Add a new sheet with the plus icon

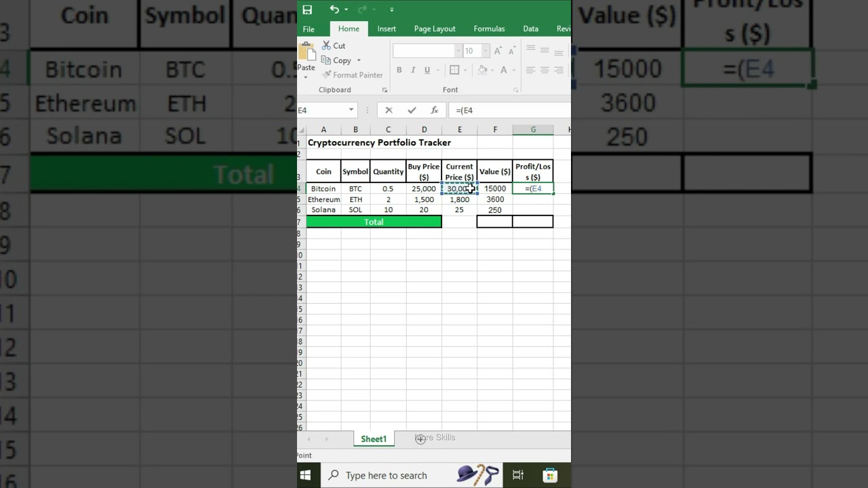(x=420, y=439)
